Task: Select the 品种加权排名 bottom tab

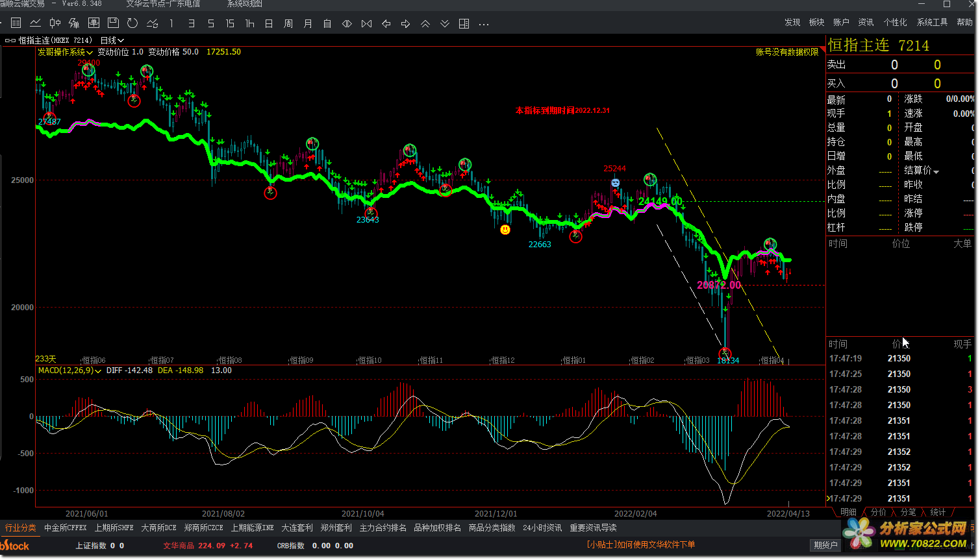Action: click(x=437, y=528)
